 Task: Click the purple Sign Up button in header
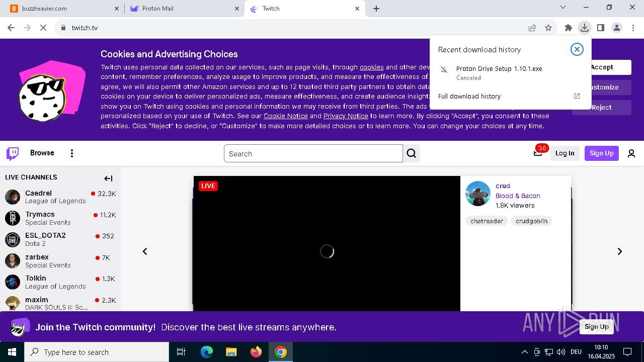[602, 153]
